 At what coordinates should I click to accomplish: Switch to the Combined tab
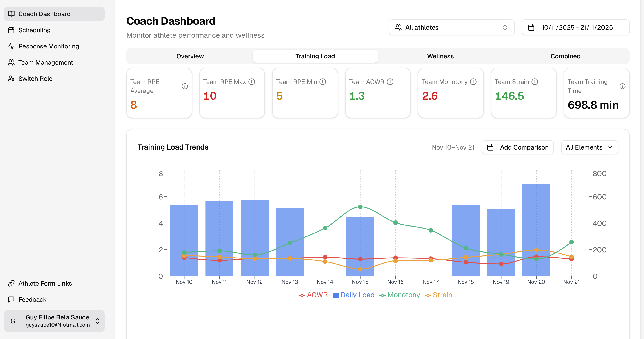(x=565, y=56)
